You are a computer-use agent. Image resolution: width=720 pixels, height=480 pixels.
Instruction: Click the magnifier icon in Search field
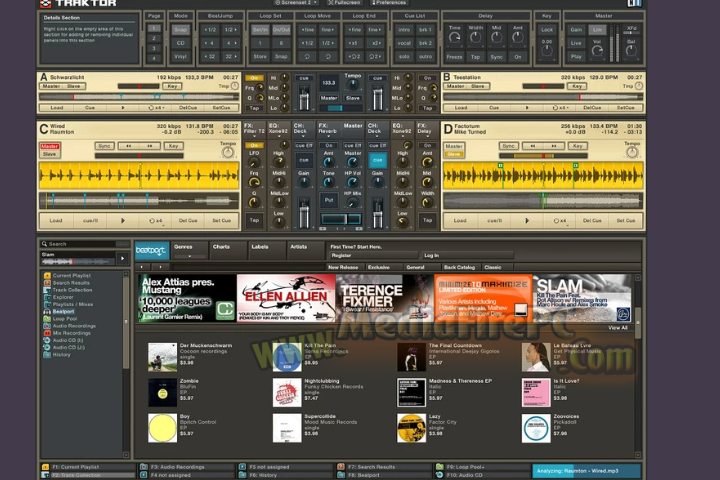click(45, 244)
